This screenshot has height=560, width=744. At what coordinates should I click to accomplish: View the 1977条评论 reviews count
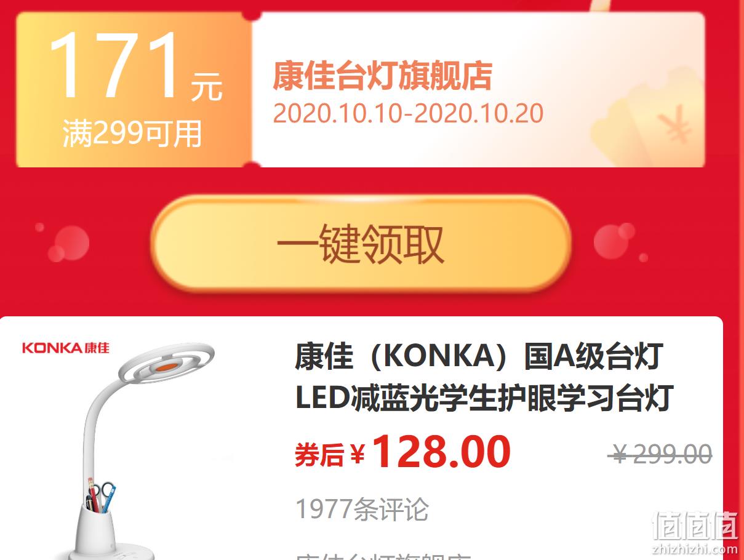pos(362,510)
